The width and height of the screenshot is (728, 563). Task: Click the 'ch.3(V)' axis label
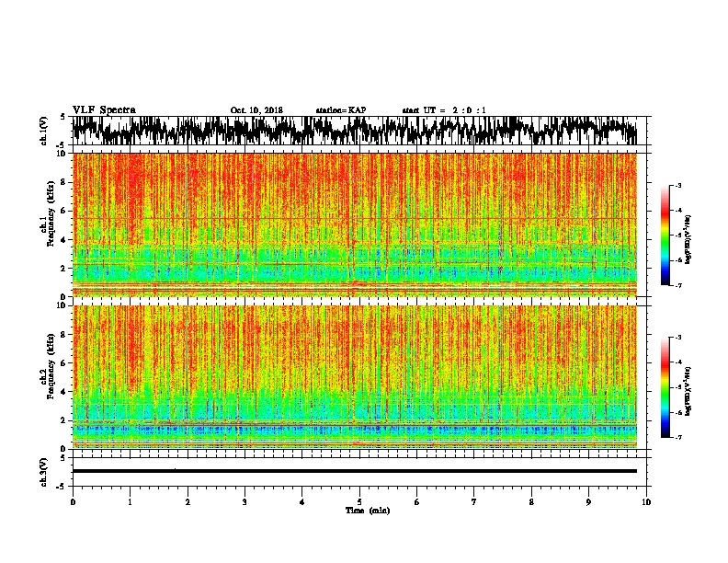[x=43, y=472]
